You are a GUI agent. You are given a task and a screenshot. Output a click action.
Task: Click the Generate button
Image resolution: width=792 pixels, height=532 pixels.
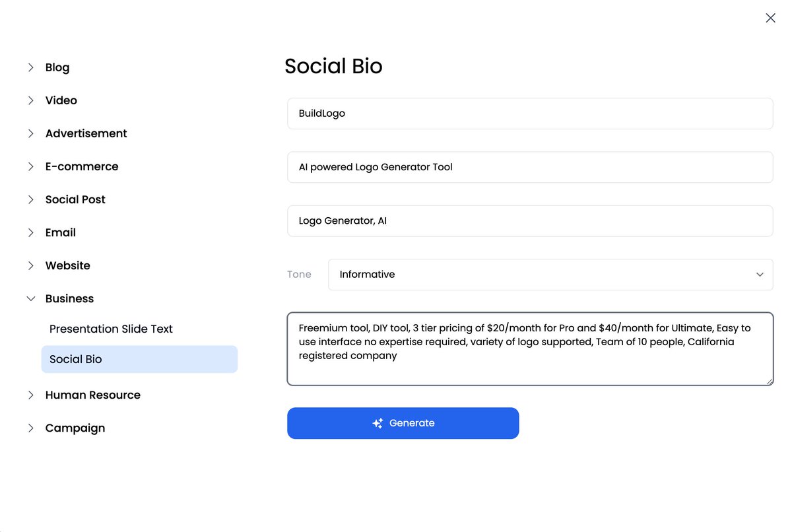(x=403, y=423)
